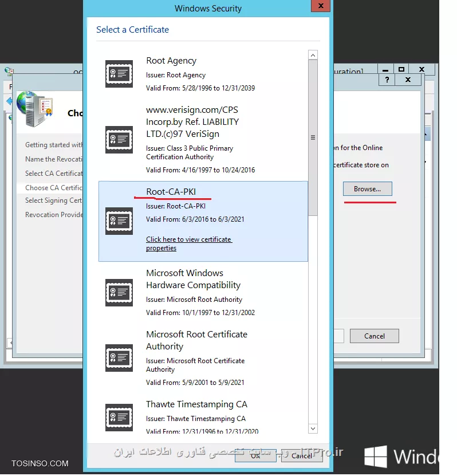Go to 'Revocation Provider' wizard step
This screenshot has height=476, width=457.
54,215
